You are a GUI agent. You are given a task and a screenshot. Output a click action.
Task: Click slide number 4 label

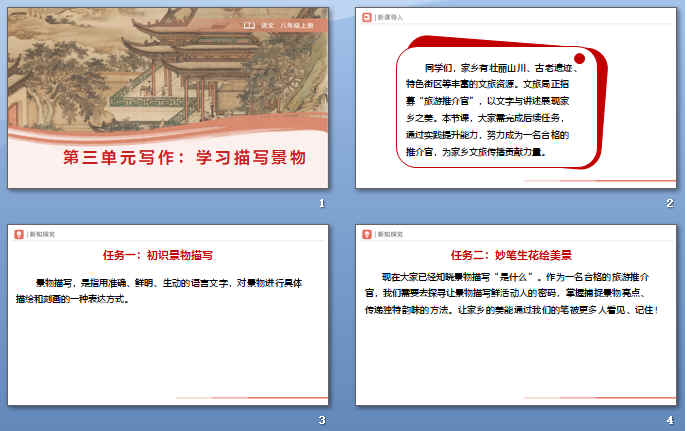(x=669, y=420)
